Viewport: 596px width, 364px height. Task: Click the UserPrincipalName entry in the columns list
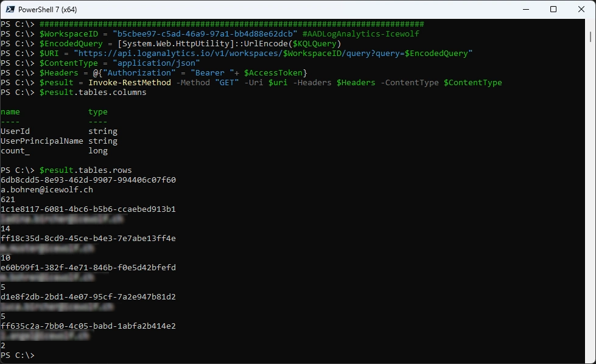pyautogui.click(x=41, y=141)
